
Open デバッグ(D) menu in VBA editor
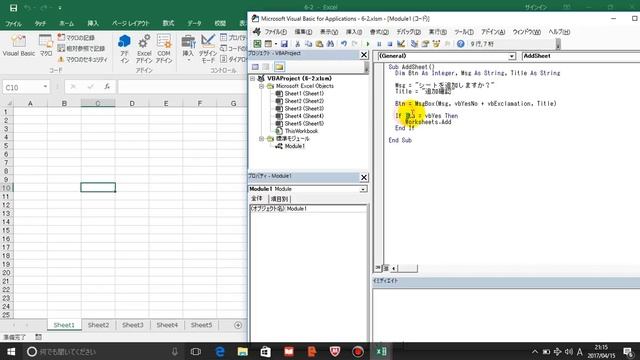tap(408, 32)
